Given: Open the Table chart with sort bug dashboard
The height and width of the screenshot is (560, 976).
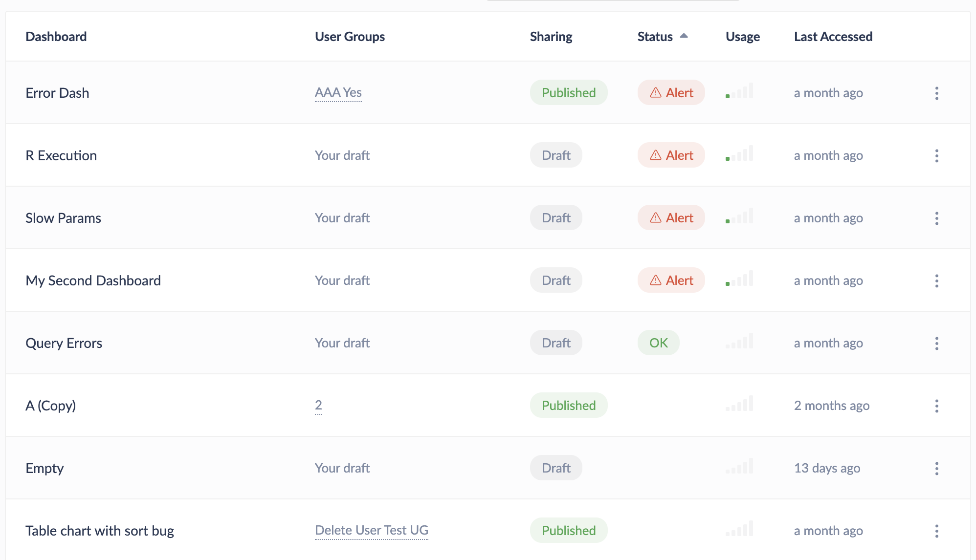Looking at the screenshot, I should (100, 531).
